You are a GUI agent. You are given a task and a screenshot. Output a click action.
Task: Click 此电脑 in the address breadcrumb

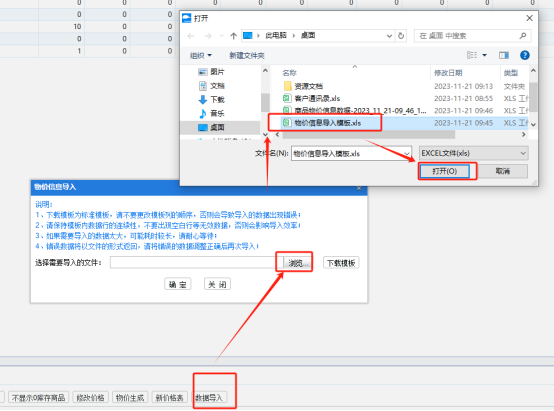(x=276, y=35)
